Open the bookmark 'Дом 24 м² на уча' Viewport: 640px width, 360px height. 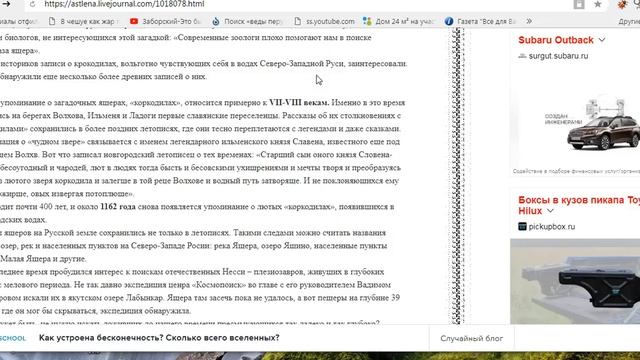tap(399, 21)
